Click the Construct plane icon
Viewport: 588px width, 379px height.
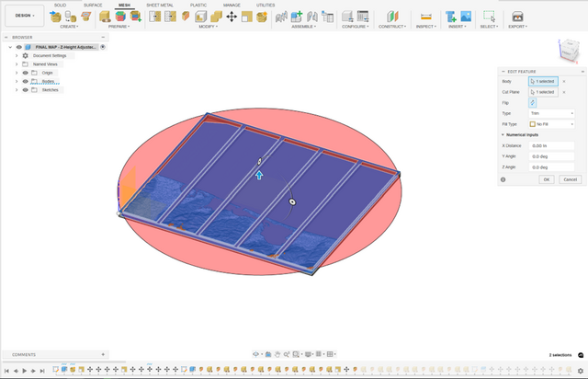pos(392,17)
